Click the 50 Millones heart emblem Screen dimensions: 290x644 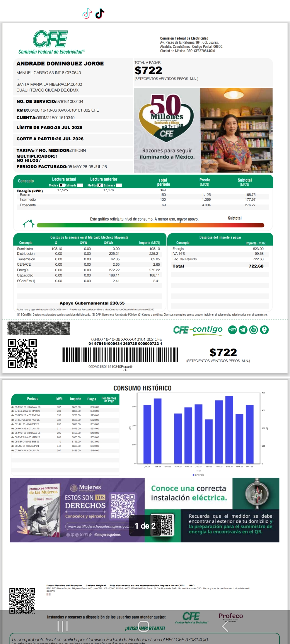[x=166, y=118]
